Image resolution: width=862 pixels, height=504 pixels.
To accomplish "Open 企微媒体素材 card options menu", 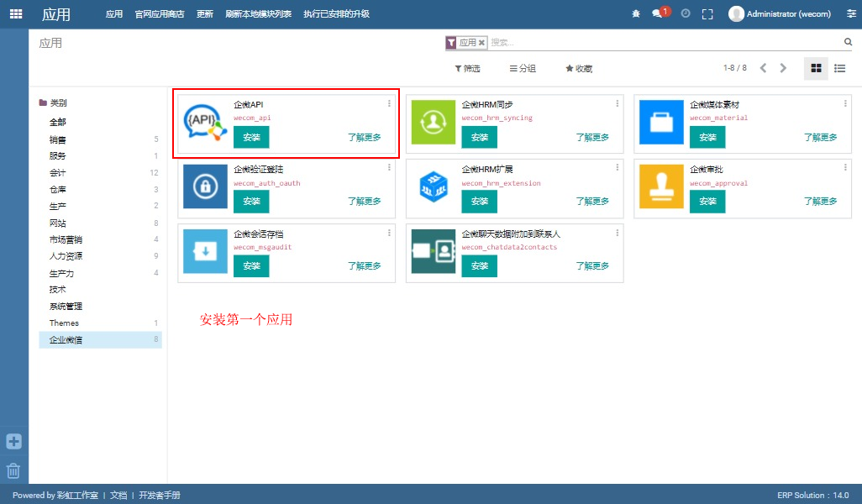I will pos(845,103).
